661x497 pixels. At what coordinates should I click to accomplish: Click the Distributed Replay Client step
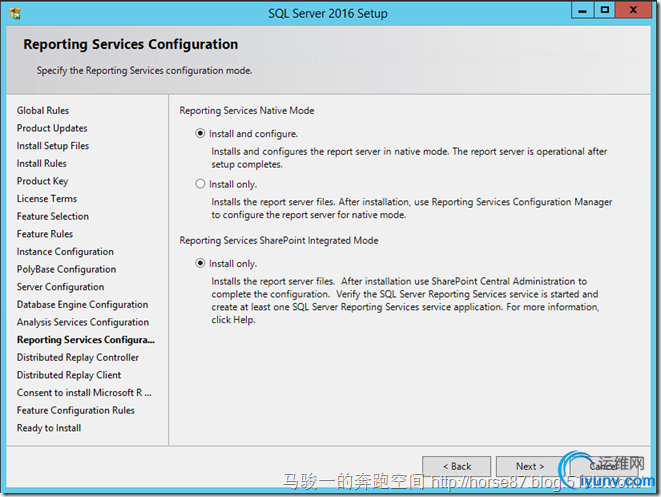pyautogui.click(x=69, y=375)
